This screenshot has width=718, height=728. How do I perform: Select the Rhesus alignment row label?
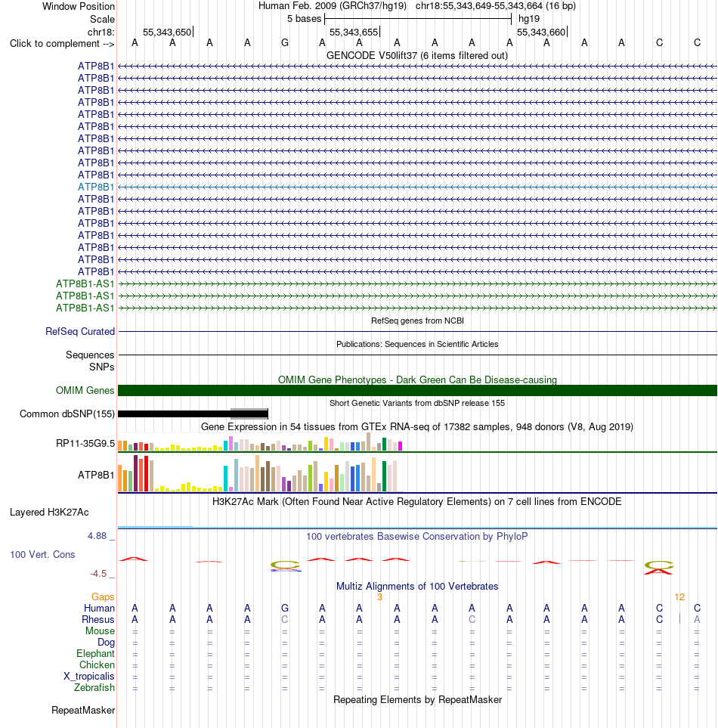98,619
